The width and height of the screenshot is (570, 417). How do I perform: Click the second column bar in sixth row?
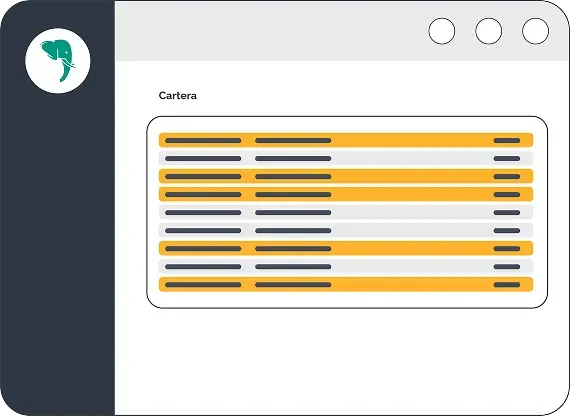pos(293,230)
